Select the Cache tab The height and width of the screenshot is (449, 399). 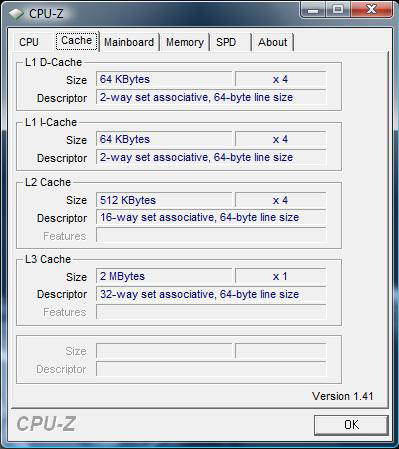77,41
